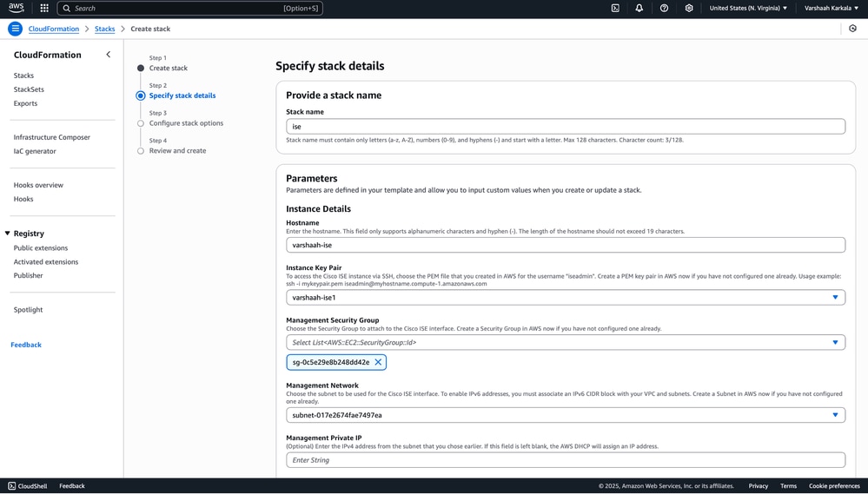The width and height of the screenshot is (868, 494).
Task: Select Step 3 Configure stack options
Action: tap(186, 123)
